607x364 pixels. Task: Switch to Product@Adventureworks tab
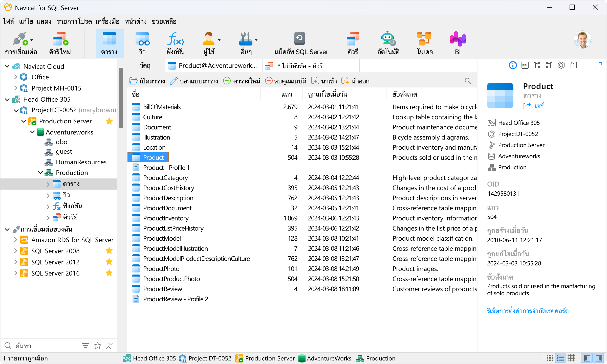213,66
